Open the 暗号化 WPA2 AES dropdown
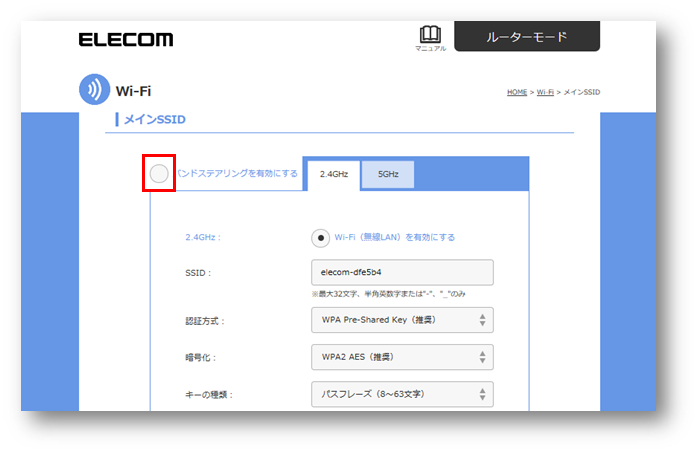Viewport: 698px width, 453px height. click(x=402, y=357)
